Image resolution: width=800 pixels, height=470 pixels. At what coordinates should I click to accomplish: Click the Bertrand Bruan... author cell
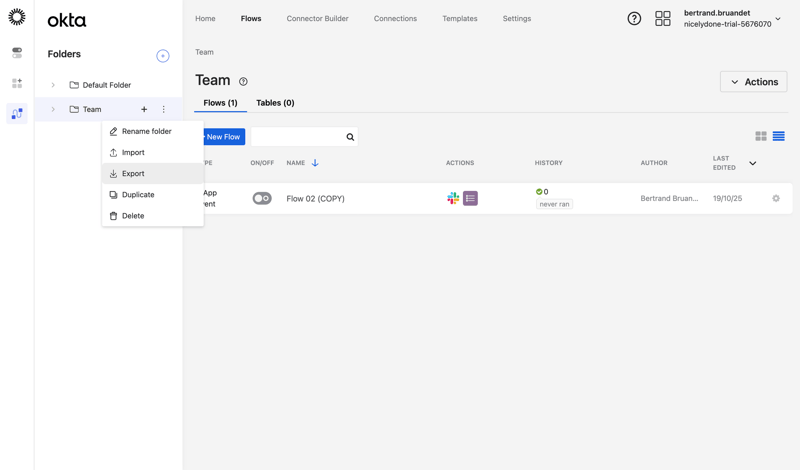tap(669, 198)
